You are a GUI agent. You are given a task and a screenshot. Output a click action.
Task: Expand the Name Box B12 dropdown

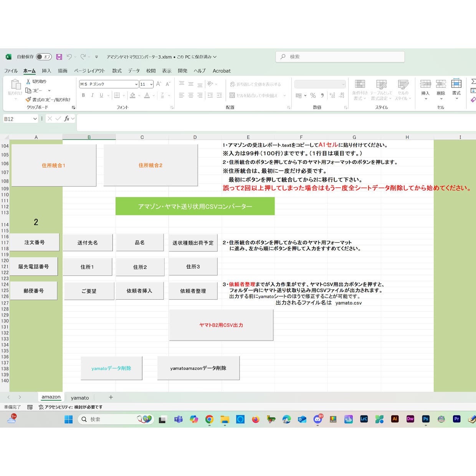click(x=35, y=119)
